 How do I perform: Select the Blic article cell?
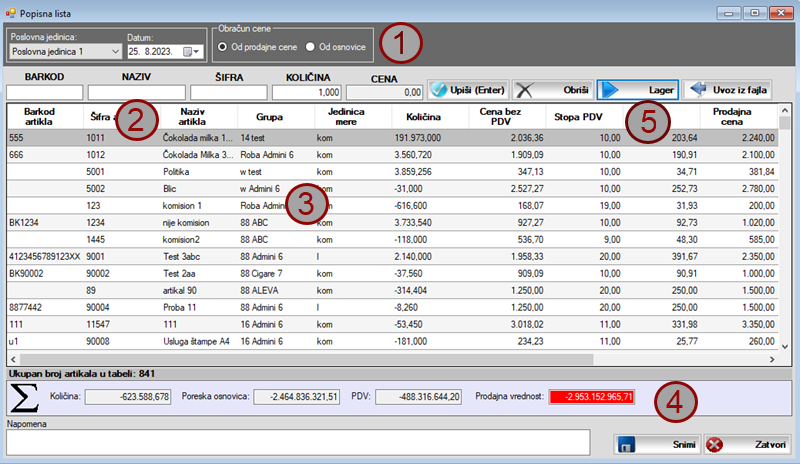[199, 189]
